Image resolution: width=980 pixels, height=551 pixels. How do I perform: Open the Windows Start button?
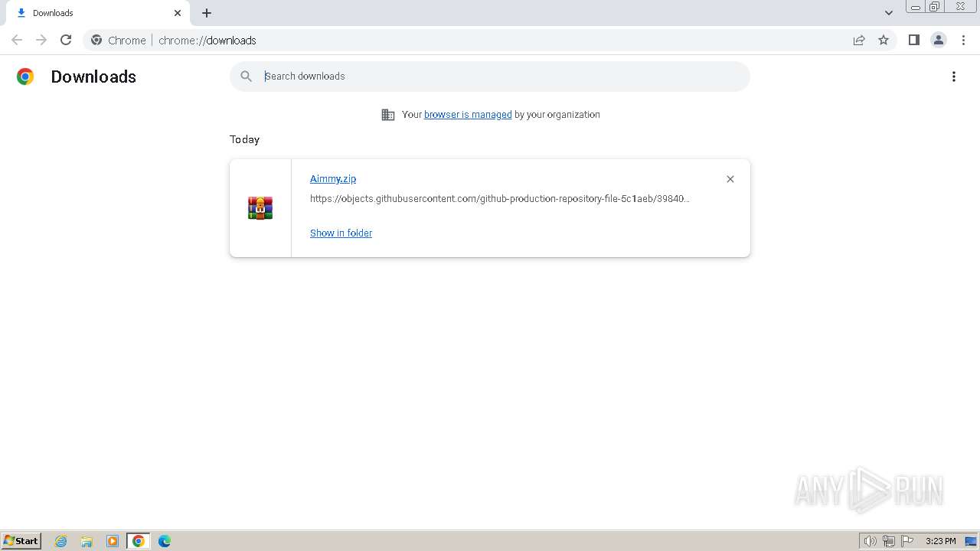(21, 541)
